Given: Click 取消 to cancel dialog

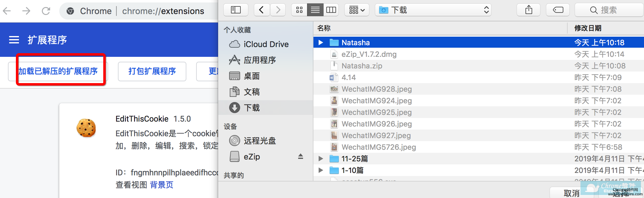Looking at the screenshot, I should click(x=571, y=193).
